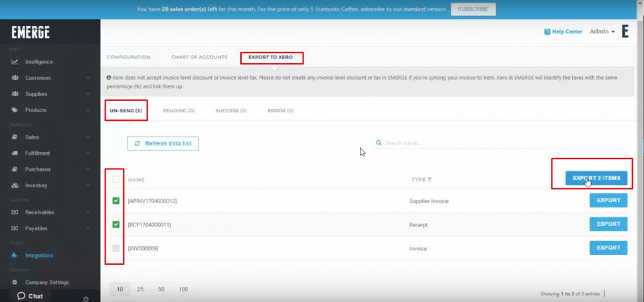Click the filter icon next to TYPE
The height and width of the screenshot is (302, 644).
click(430, 180)
